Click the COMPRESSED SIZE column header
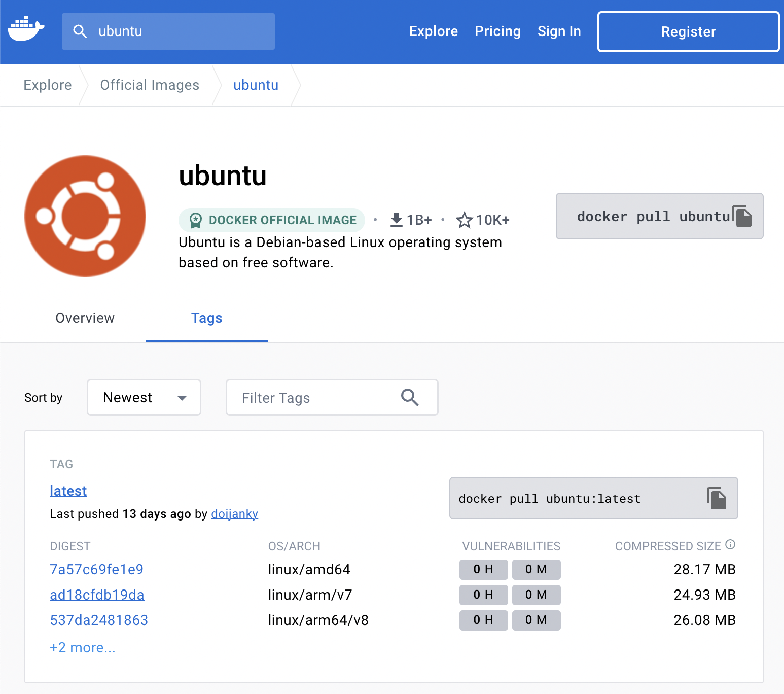Viewport: 784px width, 694px height. click(668, 546)
